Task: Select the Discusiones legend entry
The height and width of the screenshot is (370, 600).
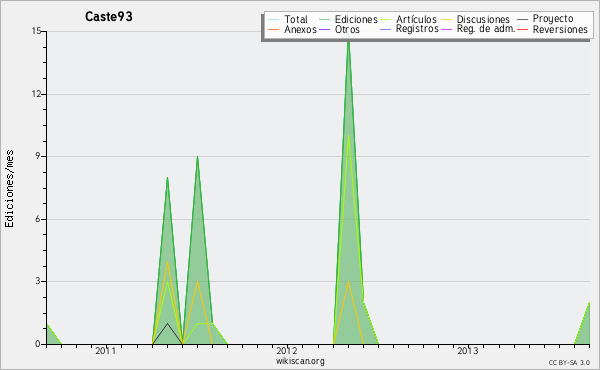Action: click(x=483, y=20)
